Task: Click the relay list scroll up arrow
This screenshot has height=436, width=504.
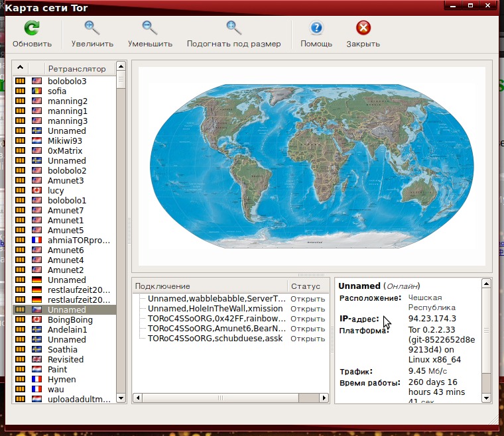Action: click(x=121, y=66)
